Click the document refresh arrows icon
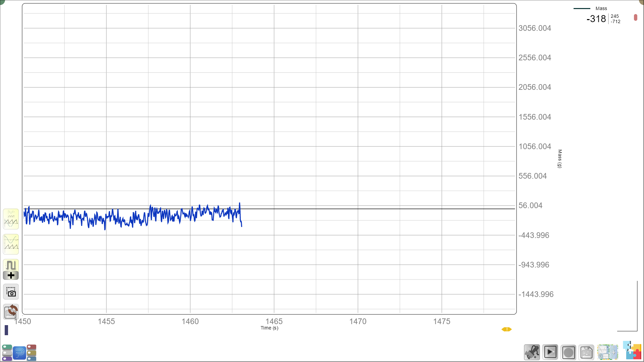 [x=11, y=311]
